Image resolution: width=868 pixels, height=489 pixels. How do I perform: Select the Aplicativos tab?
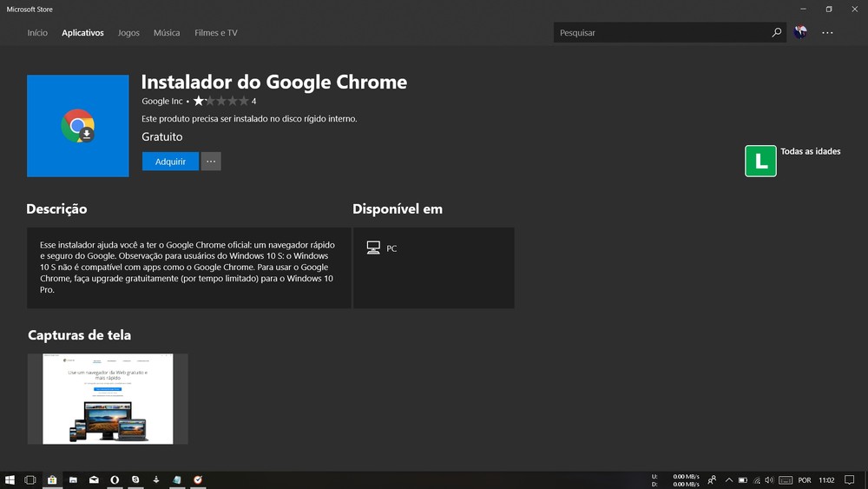click(x=82, y=33)
